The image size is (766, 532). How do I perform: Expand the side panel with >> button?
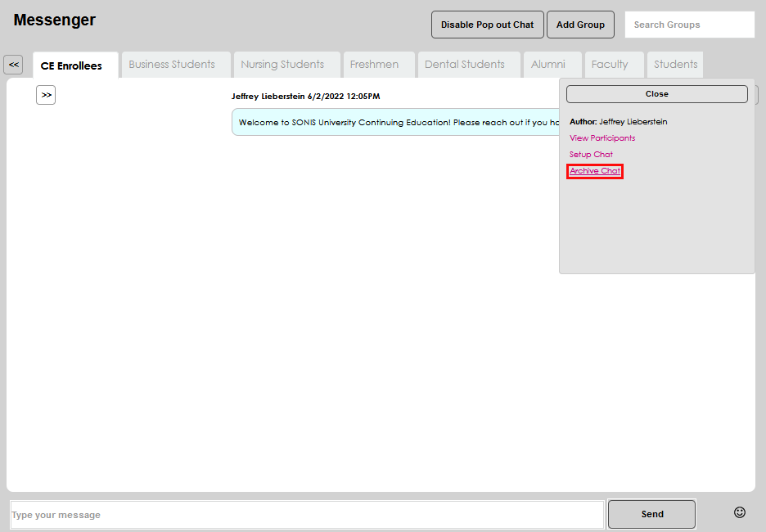pos(46,95)
